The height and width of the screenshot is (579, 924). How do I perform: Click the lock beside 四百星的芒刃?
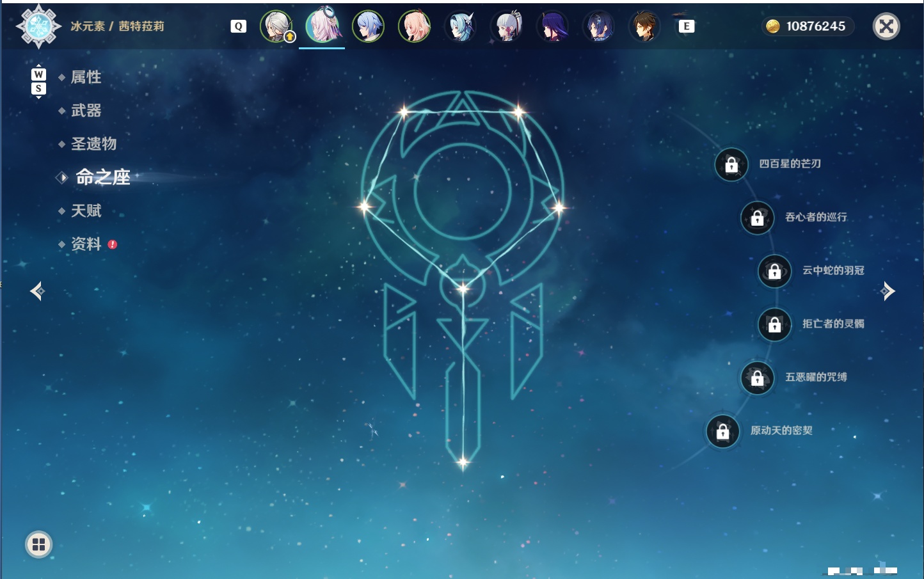click(731, 165)
